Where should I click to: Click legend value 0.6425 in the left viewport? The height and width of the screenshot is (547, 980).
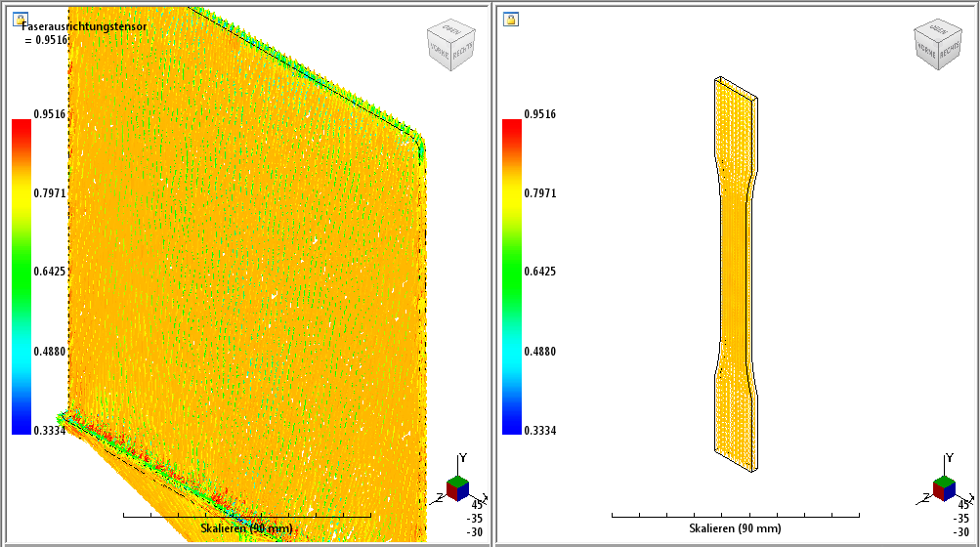[x=50, y=272]
